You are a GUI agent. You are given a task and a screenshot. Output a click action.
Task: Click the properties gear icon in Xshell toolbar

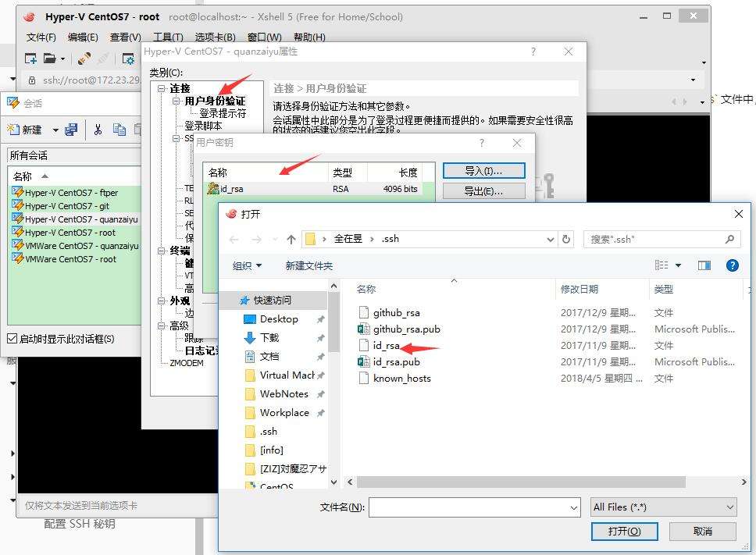128,59
